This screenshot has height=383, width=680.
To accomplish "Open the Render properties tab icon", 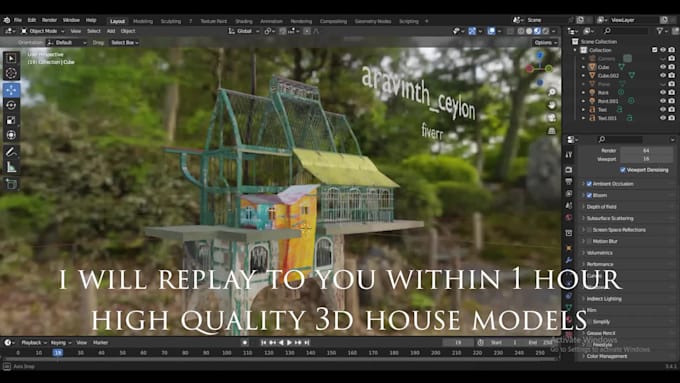I will pos(569,170).
